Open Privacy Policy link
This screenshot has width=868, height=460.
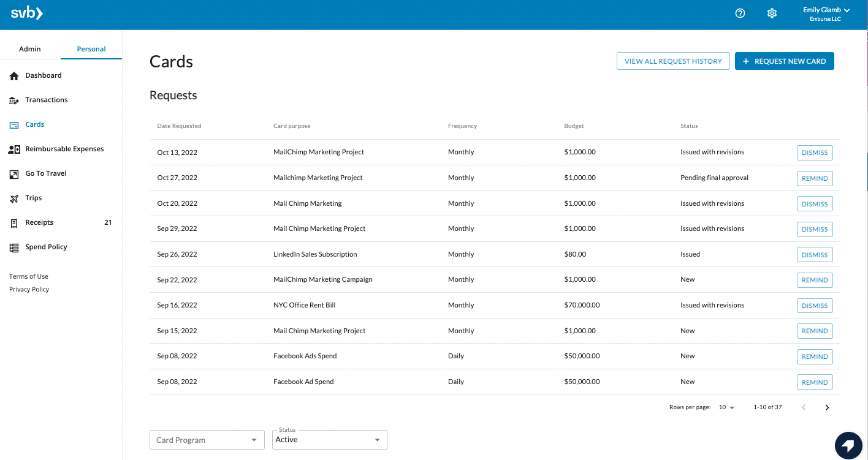(29, 289)
